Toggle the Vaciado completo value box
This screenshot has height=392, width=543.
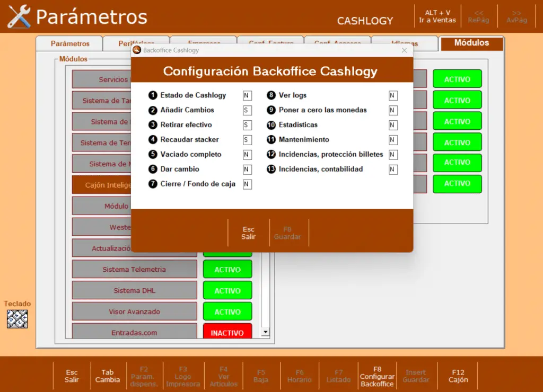coord(247,155)
